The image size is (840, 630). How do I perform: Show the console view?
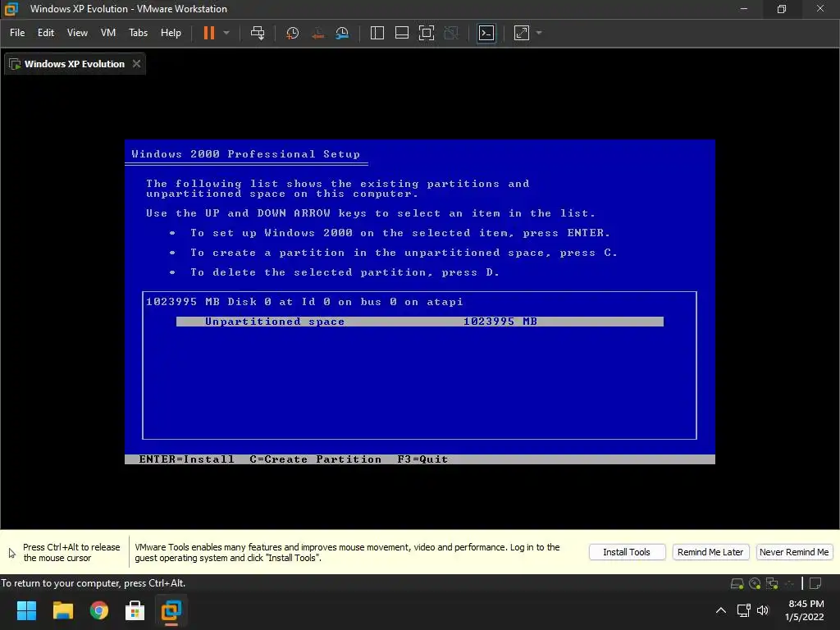pos(486,33)
